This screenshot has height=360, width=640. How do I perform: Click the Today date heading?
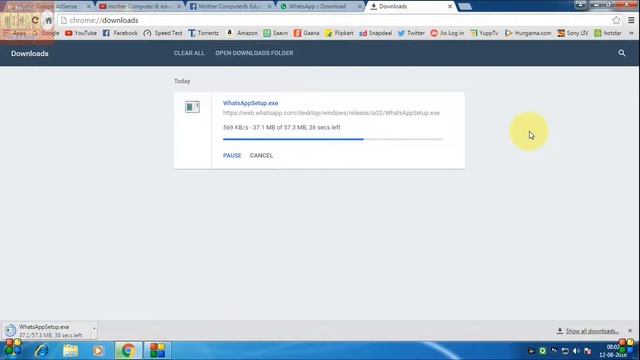coord(182,81)
